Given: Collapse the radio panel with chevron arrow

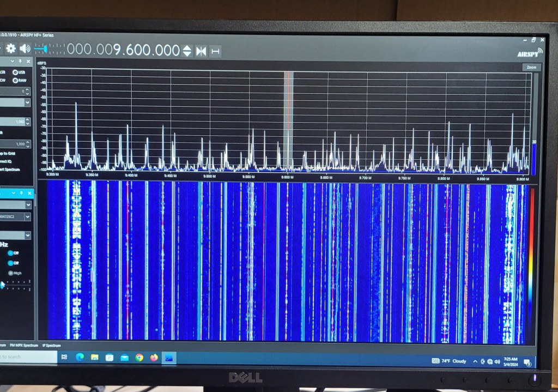Looking at the screenshot, I should (13, 62).
